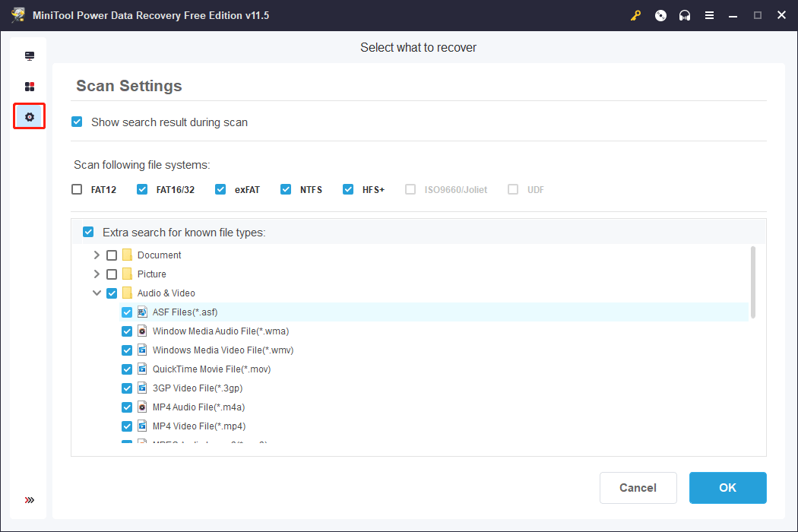Image resolution: width=798 pixels, height=532 pixels.
Task: Confirm settings with the OK button
Action: tap(728, 488)
